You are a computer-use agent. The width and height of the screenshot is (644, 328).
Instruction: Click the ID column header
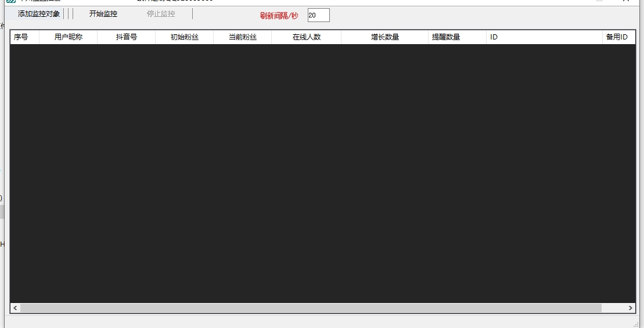click(544, 37)
